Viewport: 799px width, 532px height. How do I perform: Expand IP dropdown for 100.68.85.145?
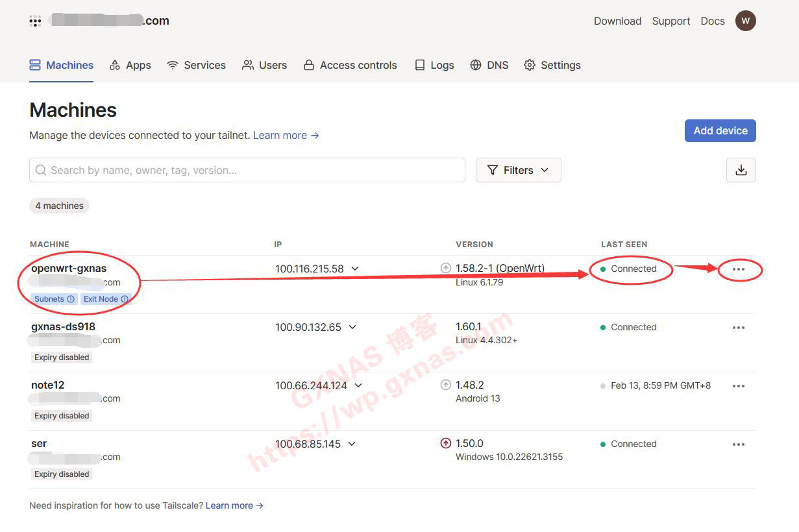coord(352,444)
